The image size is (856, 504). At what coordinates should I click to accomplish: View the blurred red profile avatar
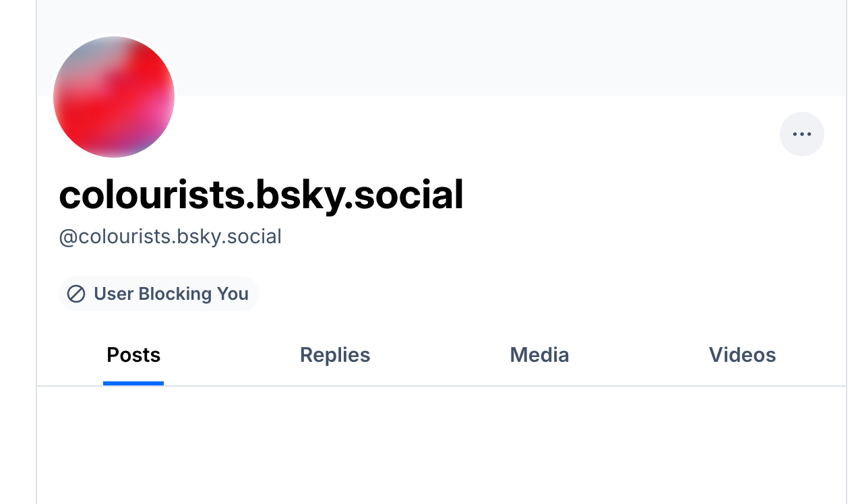[114, 97]
